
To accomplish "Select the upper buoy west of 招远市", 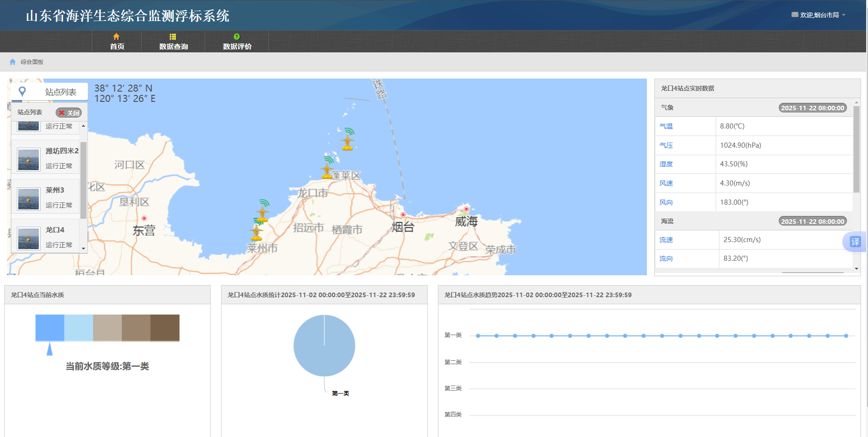I will (x=263, y=211).
